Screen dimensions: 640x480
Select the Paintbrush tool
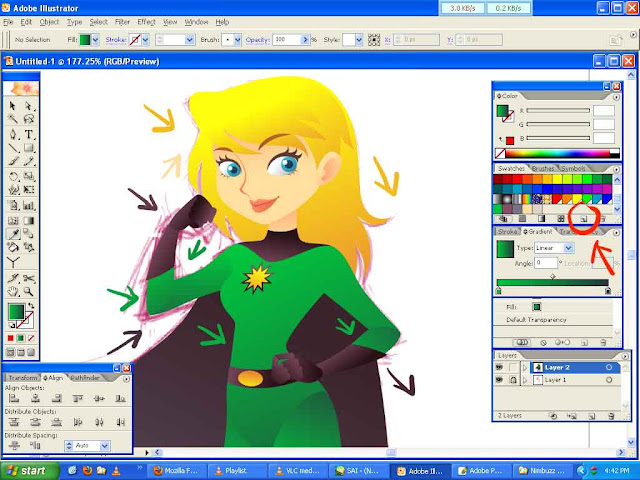pyautogui.click(x=13, y=161)
